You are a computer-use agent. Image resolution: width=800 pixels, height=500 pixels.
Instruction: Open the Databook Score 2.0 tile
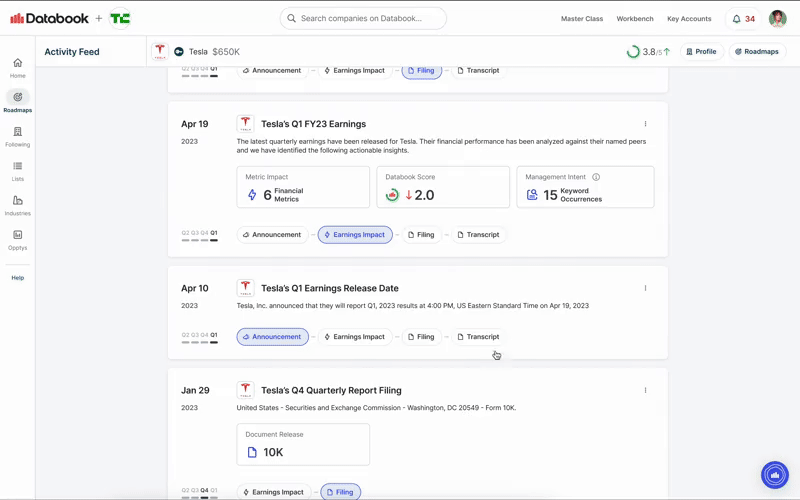pyautogui.click(x=443, y=187)
